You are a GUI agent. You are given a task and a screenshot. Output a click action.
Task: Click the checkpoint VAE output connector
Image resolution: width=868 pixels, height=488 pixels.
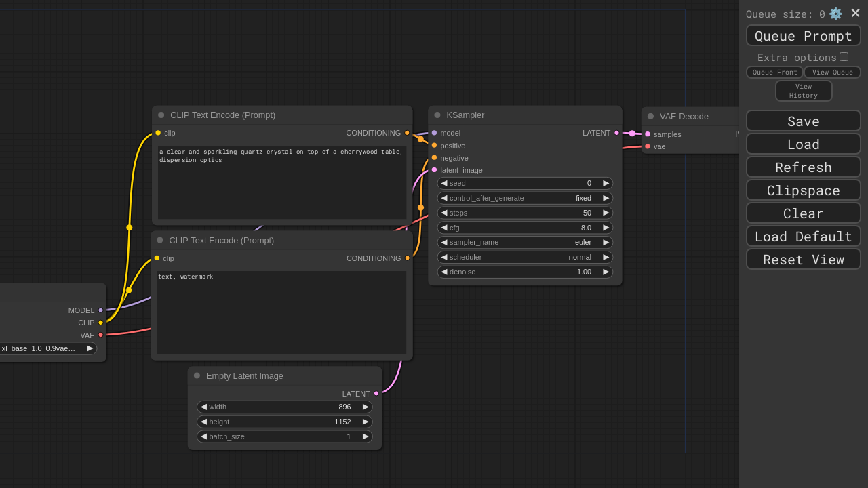point(101,335)
